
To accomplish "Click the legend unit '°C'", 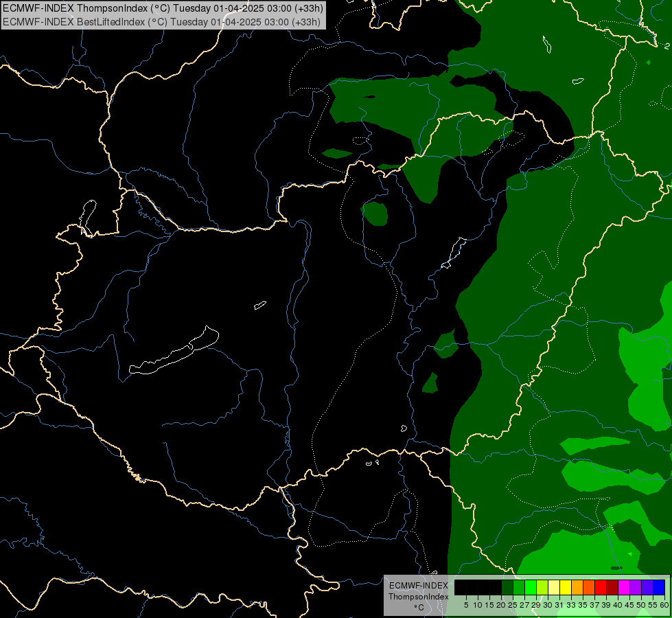I will (x=419, y=608).
